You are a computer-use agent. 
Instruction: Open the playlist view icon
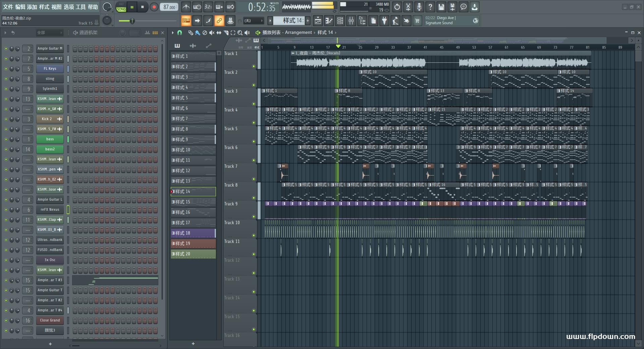[318, 21]
